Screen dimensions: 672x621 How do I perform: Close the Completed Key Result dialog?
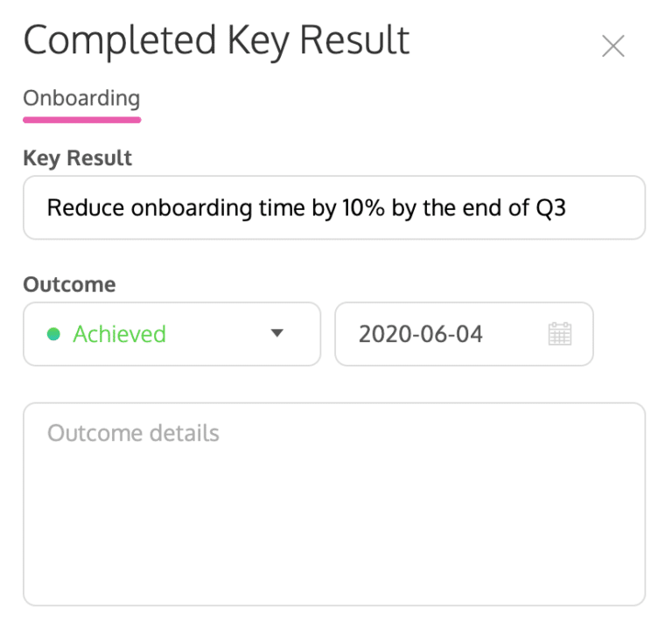point(613,46)
